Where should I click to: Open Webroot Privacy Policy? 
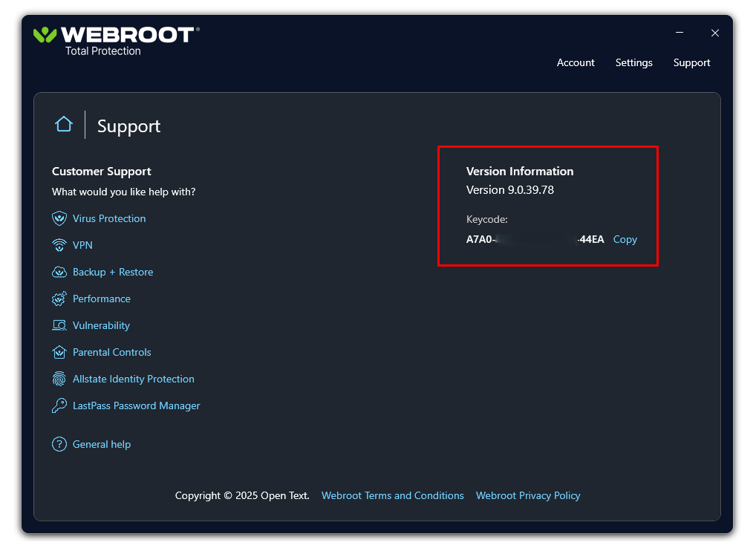528,495
